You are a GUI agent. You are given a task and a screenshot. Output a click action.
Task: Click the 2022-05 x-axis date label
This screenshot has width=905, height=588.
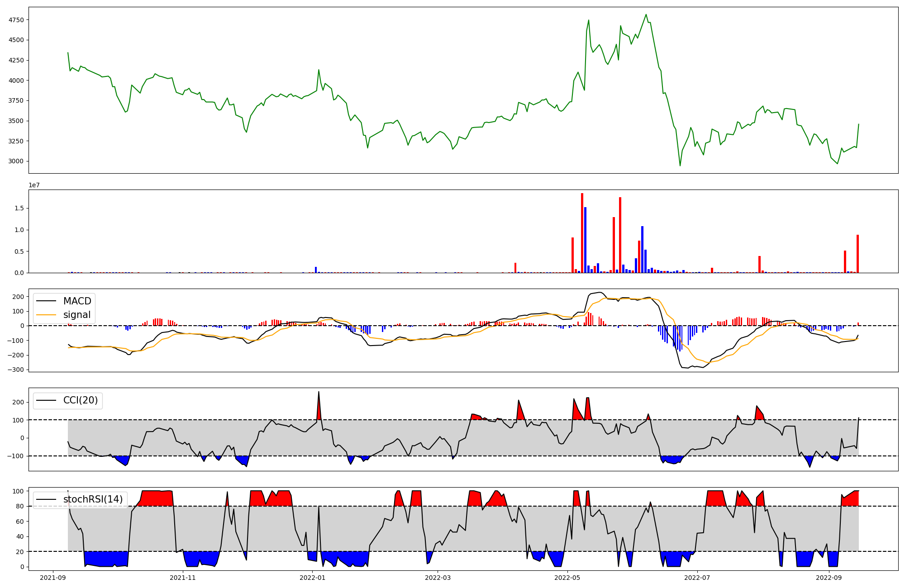(x=567, y=578)
